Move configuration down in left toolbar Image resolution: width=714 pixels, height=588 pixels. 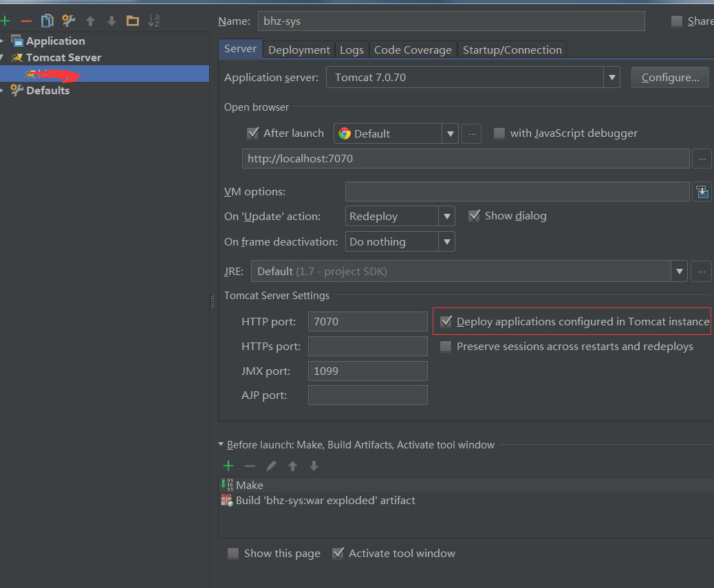click(111, 21)
